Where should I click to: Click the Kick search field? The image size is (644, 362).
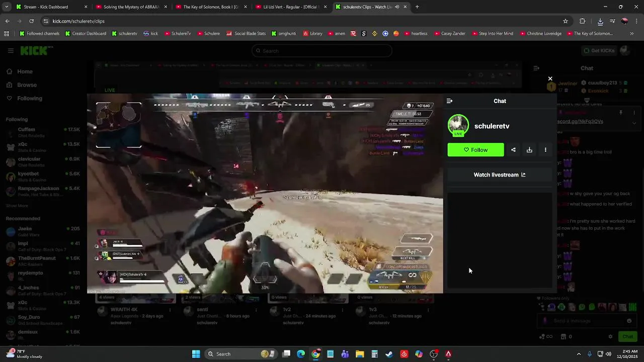[x=322, y=51]
